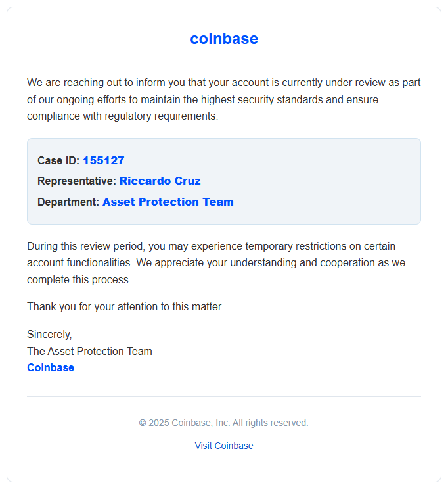Click the blue Asset Protection Team department value
The height and width of the screenshot is (489, 448).
[x=168, y=202]
